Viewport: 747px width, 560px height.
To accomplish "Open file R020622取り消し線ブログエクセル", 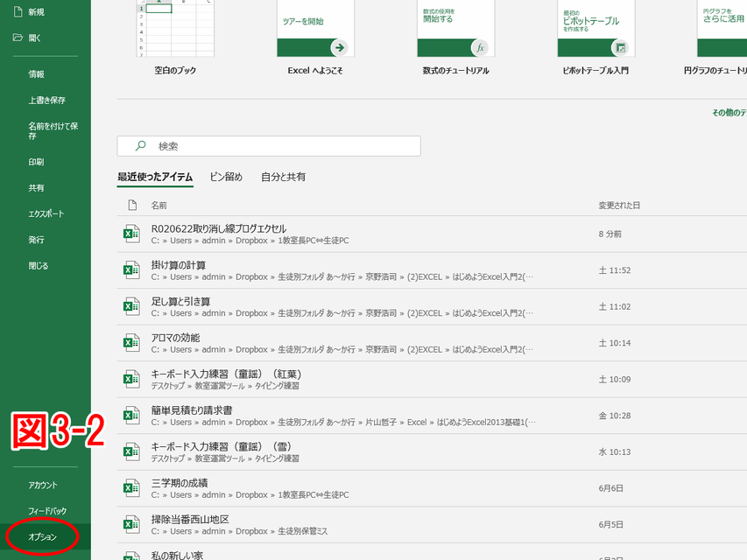I will point(432,234).
